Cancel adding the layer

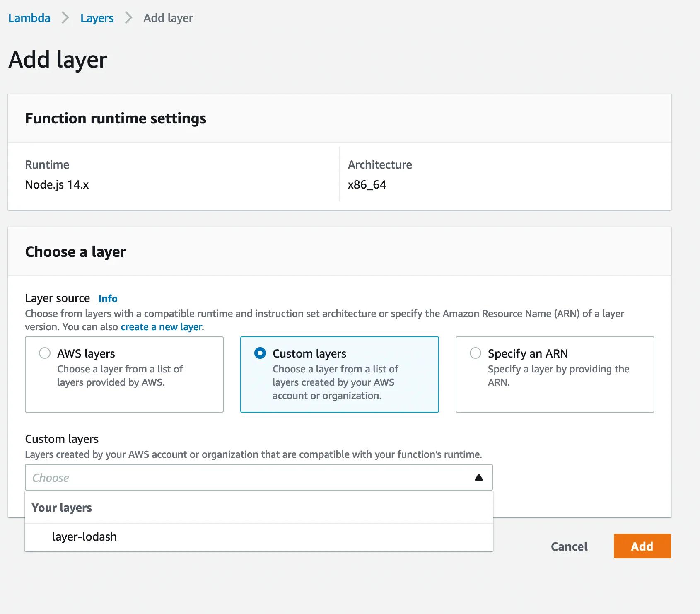[x=569, y=546]
